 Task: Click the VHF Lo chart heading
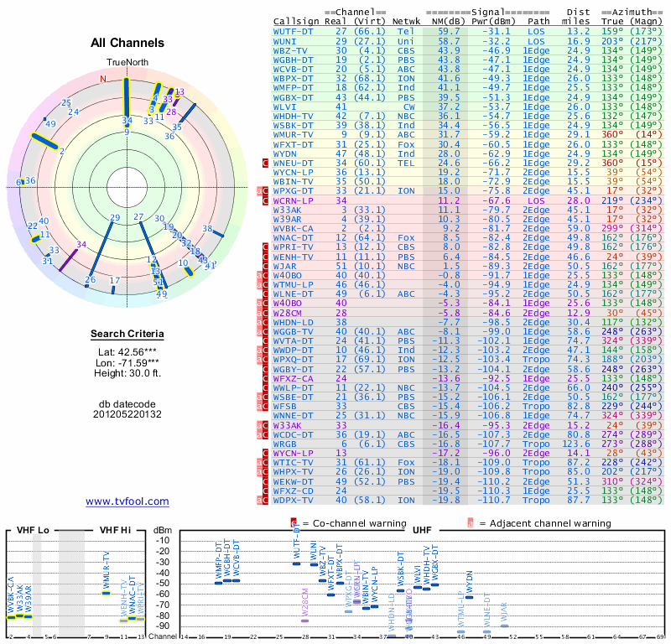33,530
